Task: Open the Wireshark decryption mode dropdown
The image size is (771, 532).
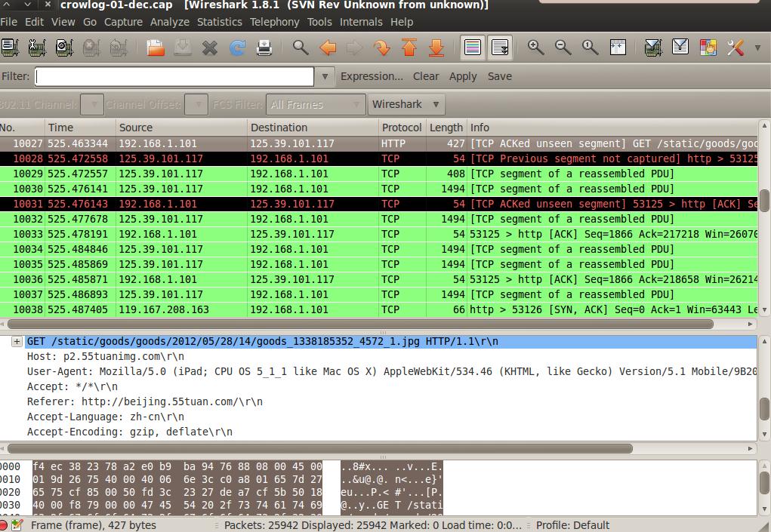Action: (406, 104)
